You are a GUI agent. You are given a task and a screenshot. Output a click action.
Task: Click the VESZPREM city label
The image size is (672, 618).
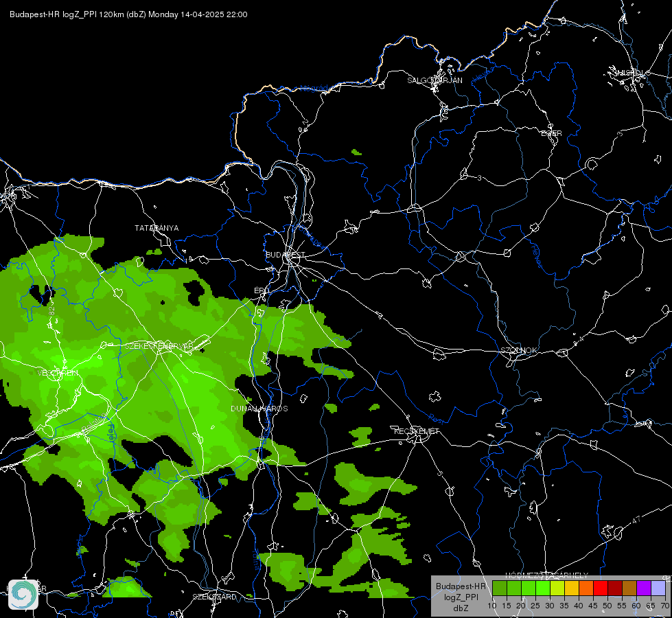click(x=58, y=373)
